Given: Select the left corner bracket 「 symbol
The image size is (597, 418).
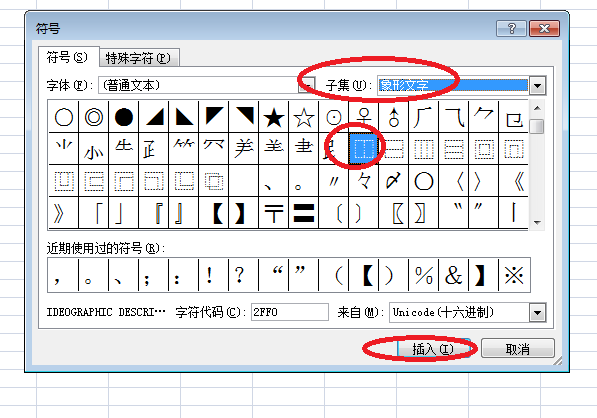Looking at the screenshot, I should [94, 213].
